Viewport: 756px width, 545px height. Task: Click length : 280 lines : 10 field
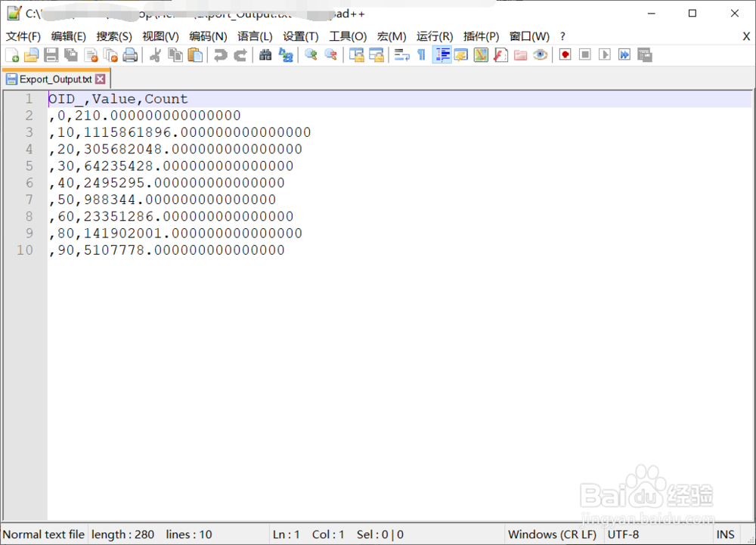point(152,534)
